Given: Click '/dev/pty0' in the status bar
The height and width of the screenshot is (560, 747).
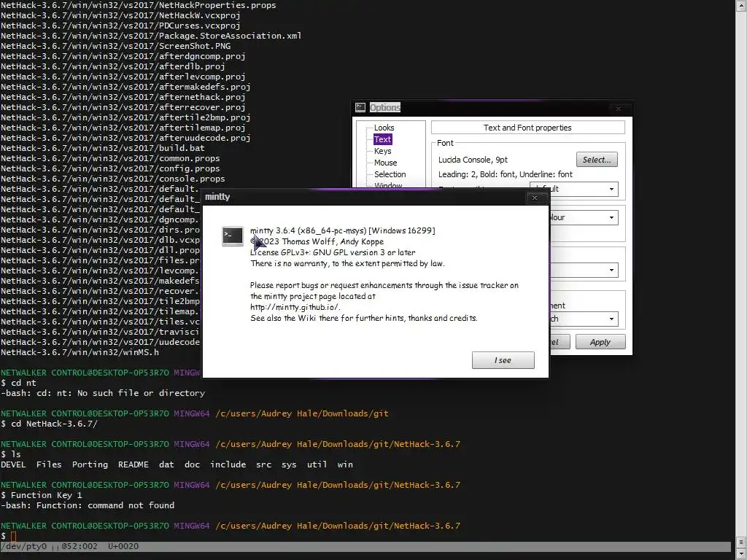Looking at the screenshot, I should 24,546.
